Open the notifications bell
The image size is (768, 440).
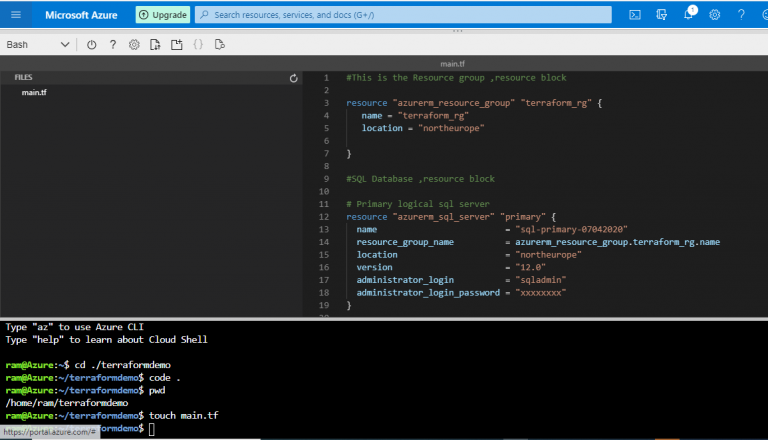pyautogui.click(x=688, y=15)
